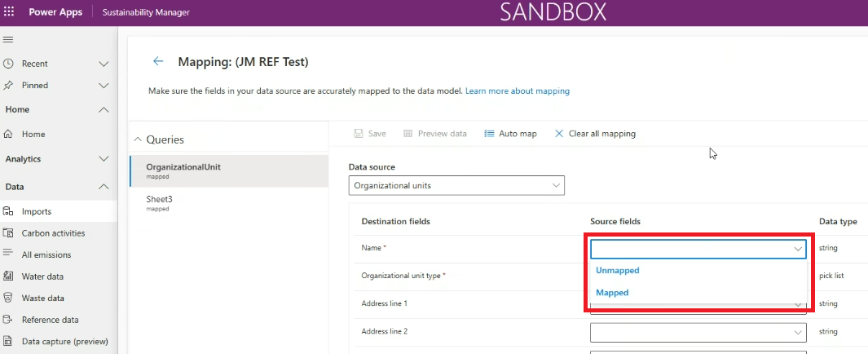This screenshot has width=868, height=354.
Task: Open the Address line 2 source field dropdown
Action: tap(698, 333)
